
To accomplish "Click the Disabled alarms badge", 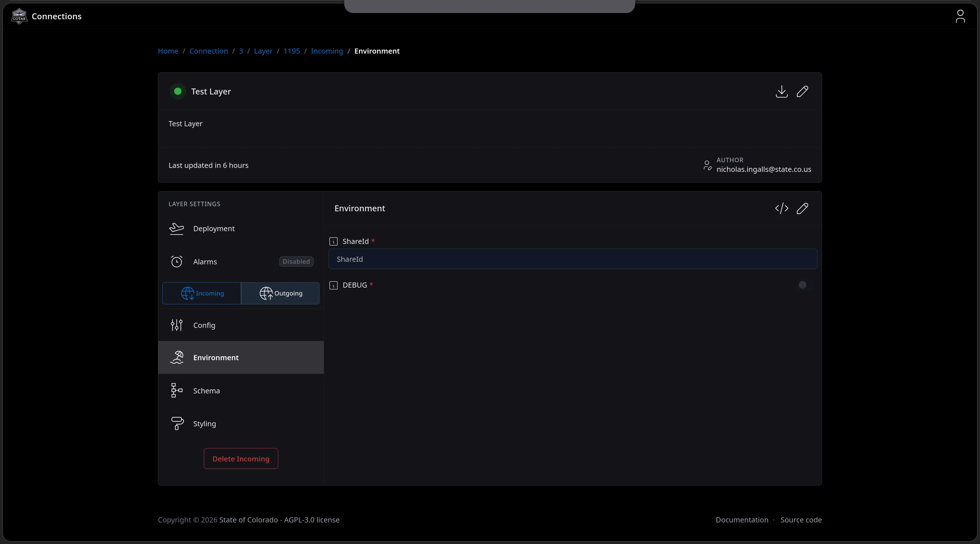I will 296,262.
